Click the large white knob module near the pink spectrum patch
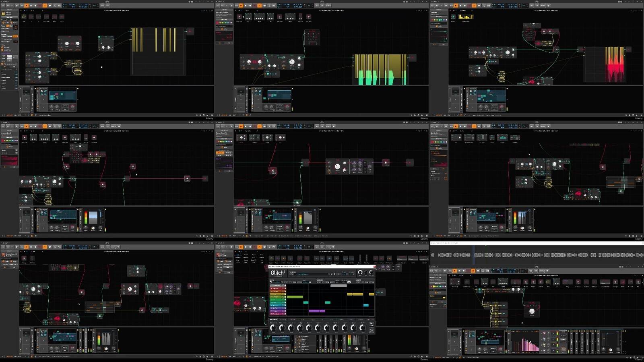 click(x=532, y=310)
